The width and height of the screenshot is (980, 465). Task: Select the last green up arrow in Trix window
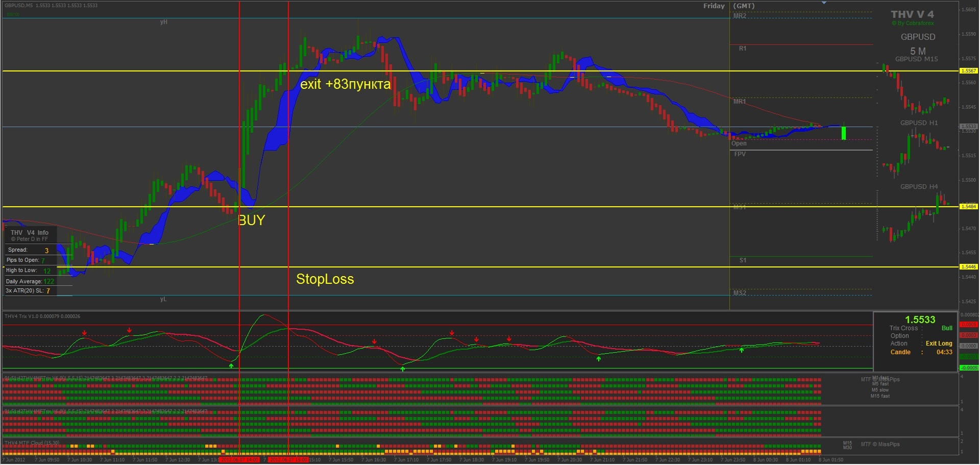742,350
